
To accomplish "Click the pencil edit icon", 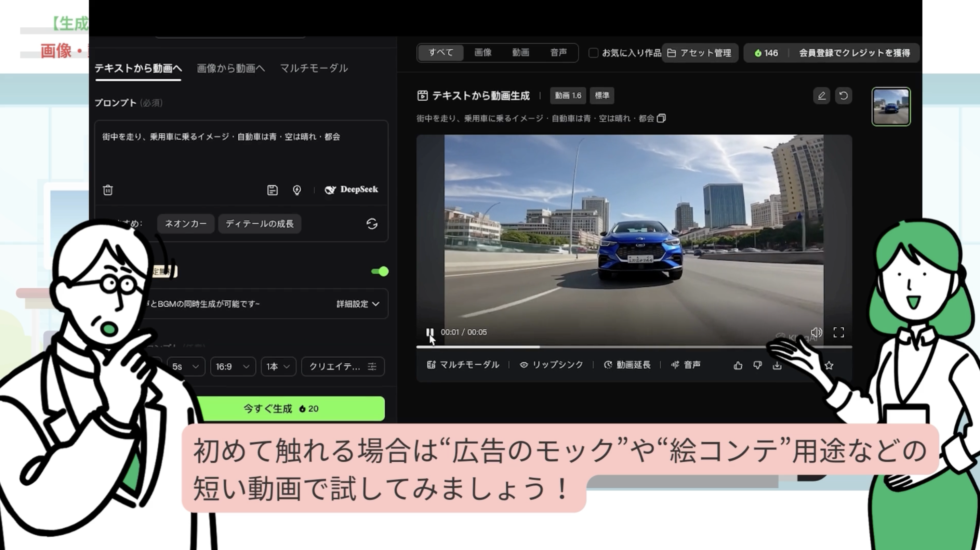I will click(821, 96).
